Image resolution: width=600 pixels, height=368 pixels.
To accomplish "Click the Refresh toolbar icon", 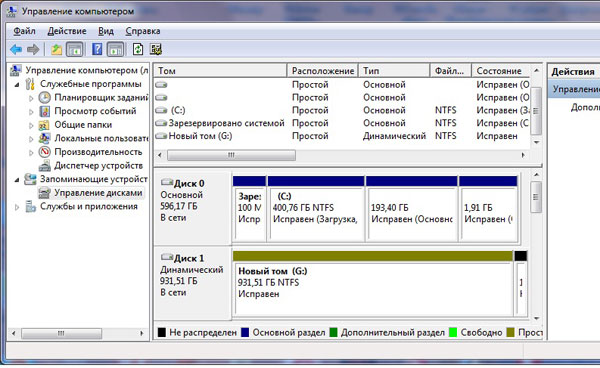I will click(138, 49).
